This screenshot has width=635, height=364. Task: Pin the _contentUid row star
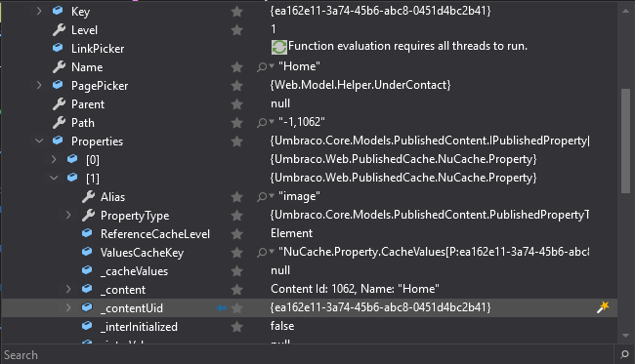click(x=237, y=308)
